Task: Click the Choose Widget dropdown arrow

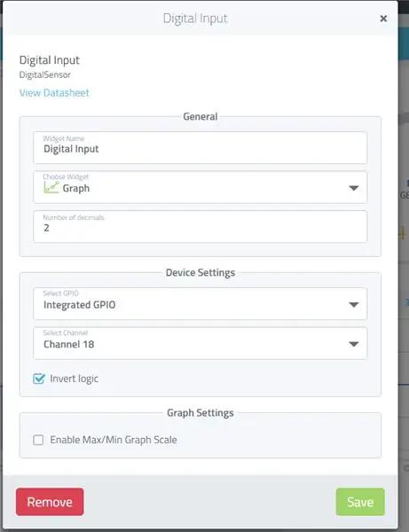Action: (x=354, y=188)
